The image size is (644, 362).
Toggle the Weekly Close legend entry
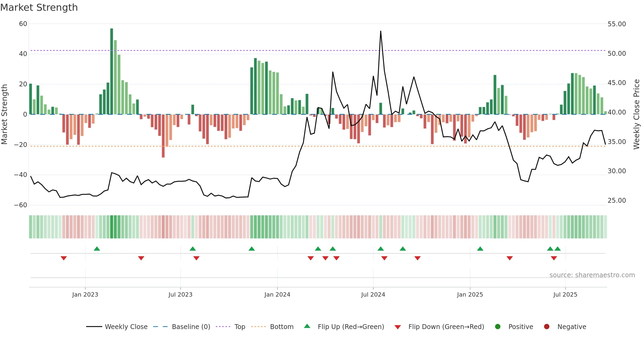117,327
